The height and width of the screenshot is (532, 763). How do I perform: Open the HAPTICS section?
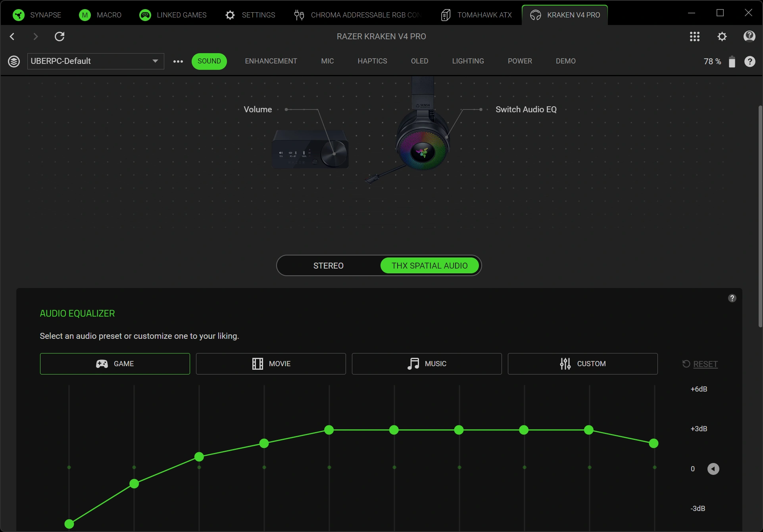pyautogui.click(x=372, y=61)
